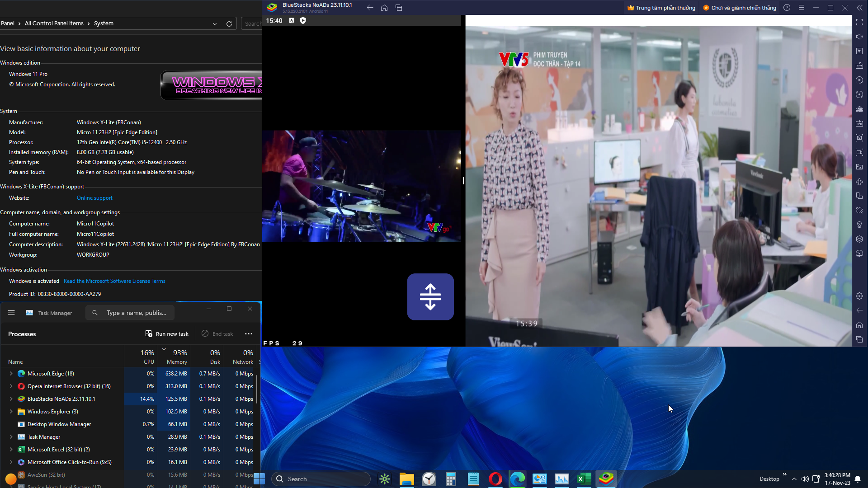The image size is (868, 488).
Task: Open the media folder icon in BlueStacks sidebar
Action: tap(859, 167)
